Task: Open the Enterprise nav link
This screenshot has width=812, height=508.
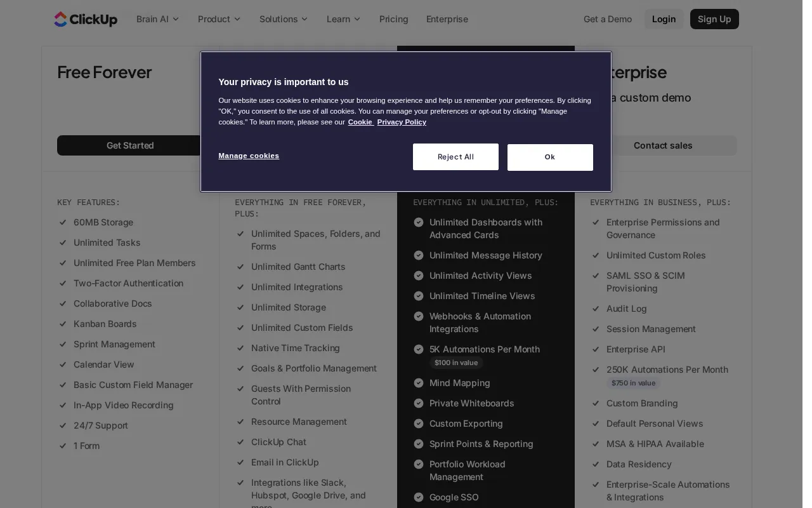Action: pos(447,19)
